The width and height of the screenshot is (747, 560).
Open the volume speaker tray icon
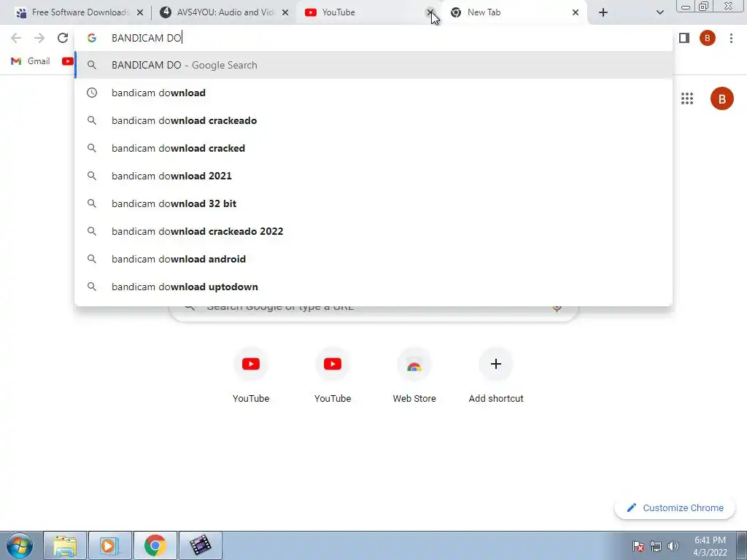(x=673, y=546)
